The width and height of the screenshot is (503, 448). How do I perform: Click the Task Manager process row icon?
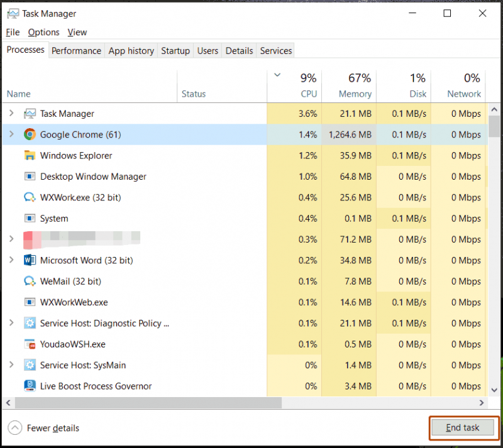(30, 114)
